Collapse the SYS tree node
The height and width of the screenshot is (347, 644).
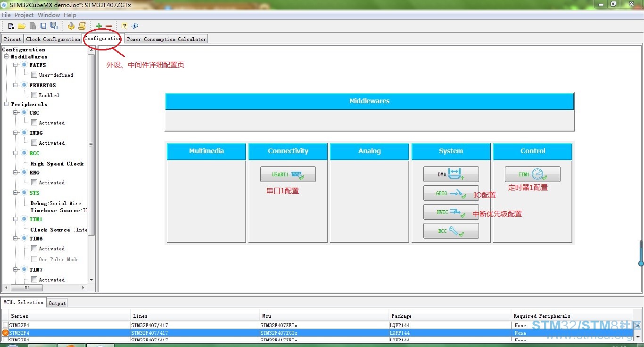16,192
